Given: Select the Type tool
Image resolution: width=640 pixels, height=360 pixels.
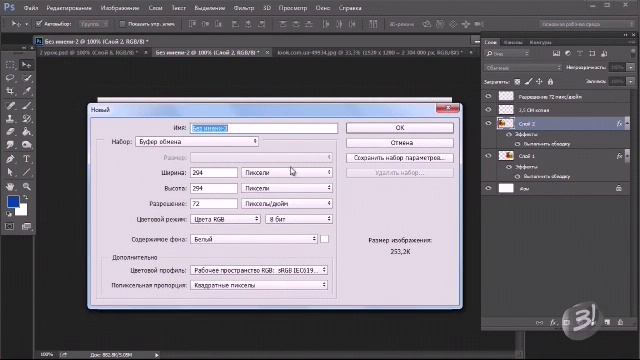Looking at the screenshot, I should coord(27,159).
